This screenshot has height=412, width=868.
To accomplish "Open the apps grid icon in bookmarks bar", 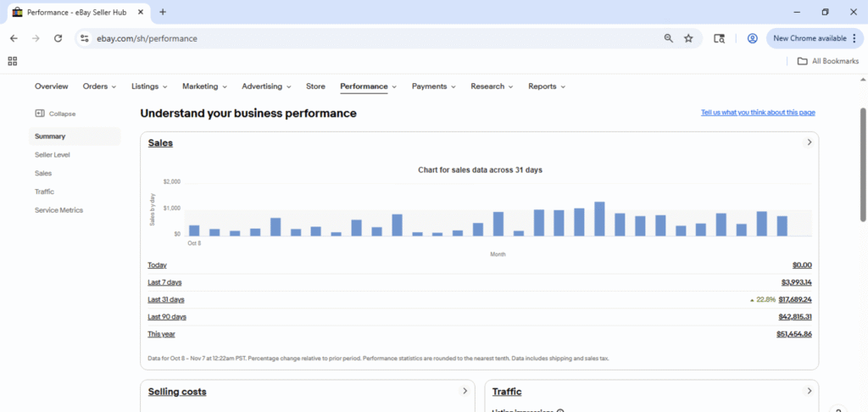I will (12, 61).
